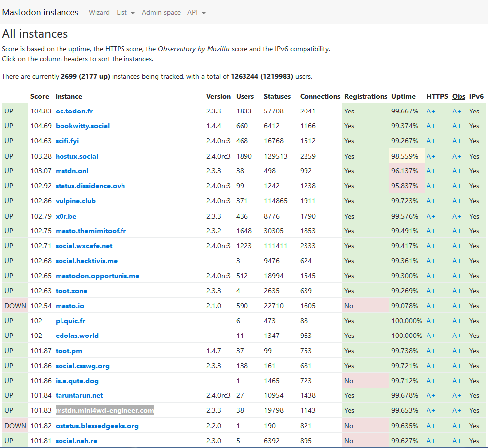Image resolution: width=488 pixels, height=448 pixels.
Task: Sort instances by Score column
Action: (40, 96)
